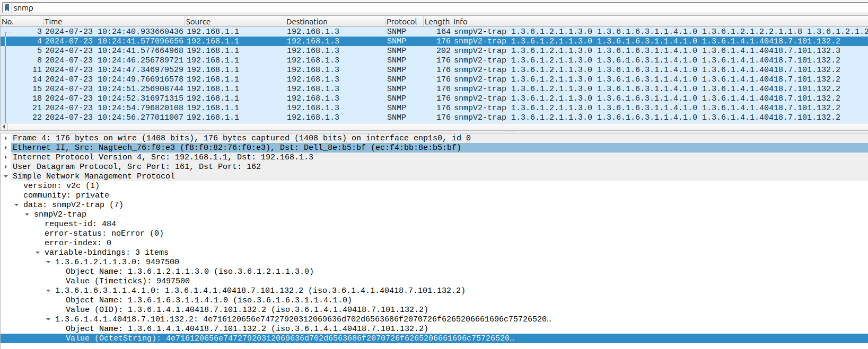The height and width of the screenshot is (349, 868).
Task: Select the error-status: noError (0) field
Action: (x=104, y=233)
